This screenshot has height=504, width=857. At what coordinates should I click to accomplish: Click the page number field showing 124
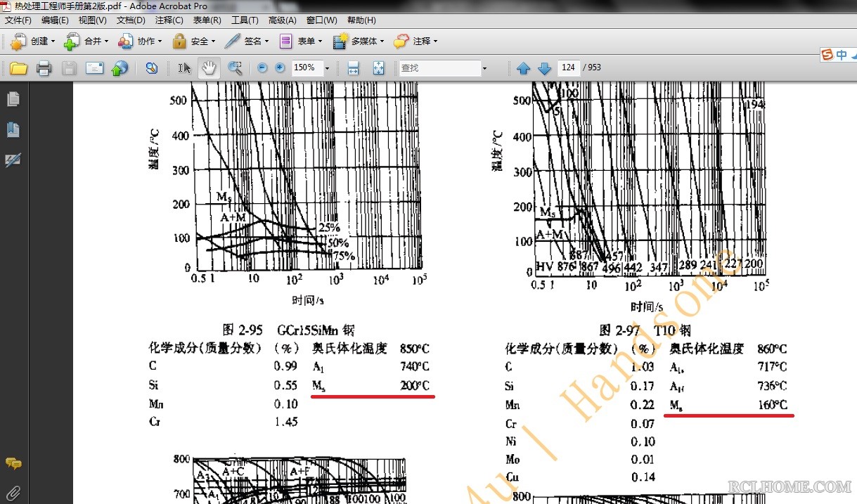568,68
